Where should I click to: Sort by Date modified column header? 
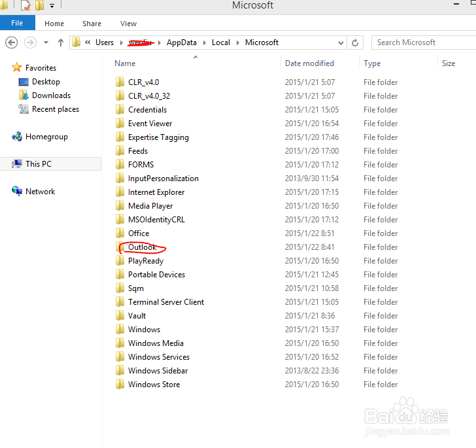point(309,63)
